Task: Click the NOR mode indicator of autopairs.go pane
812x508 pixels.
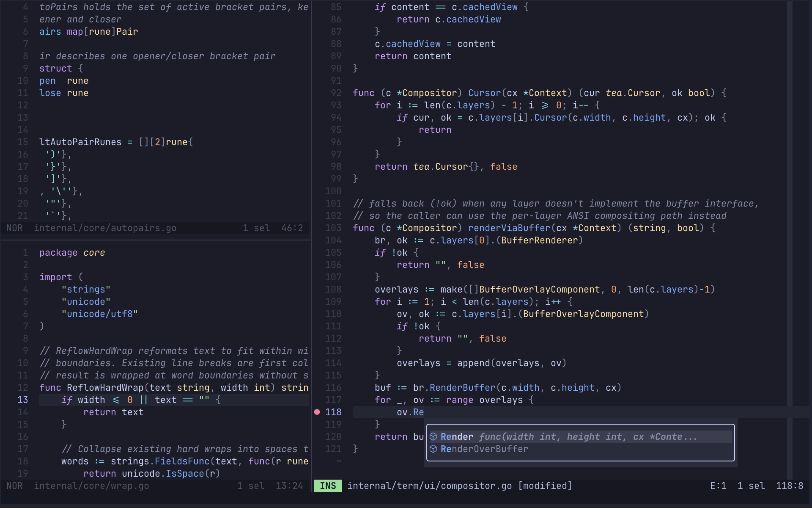Action: click(15, 228)
